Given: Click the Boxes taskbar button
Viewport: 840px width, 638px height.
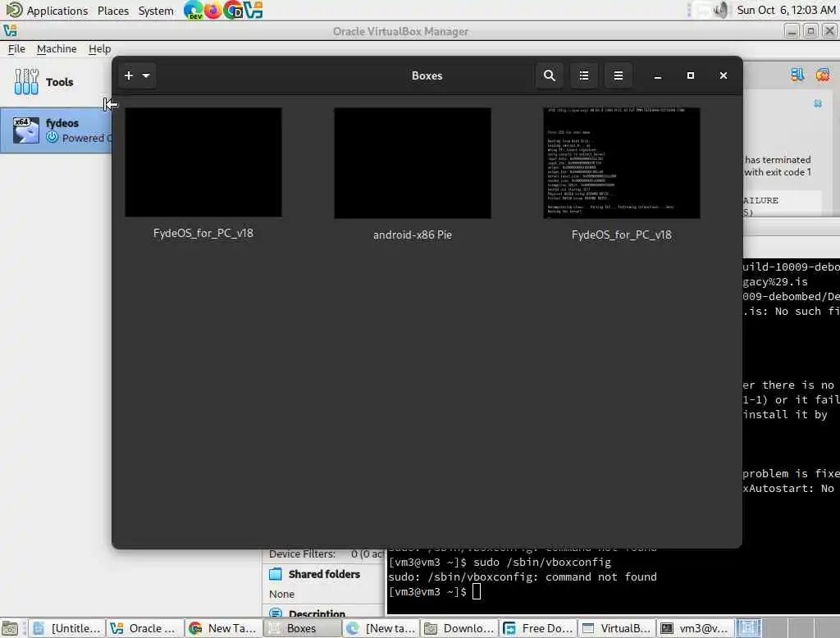Looking at the screenshot, I should [302, 628].
